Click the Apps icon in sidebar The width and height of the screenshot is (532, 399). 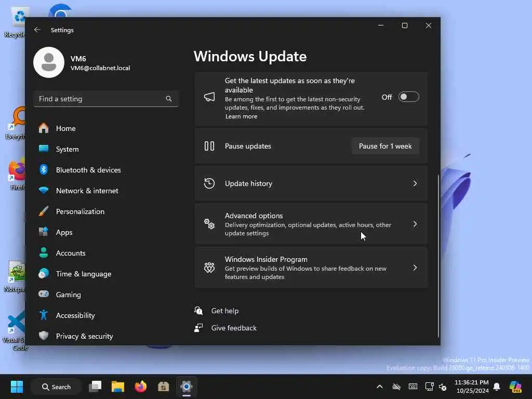pos(44,232)
